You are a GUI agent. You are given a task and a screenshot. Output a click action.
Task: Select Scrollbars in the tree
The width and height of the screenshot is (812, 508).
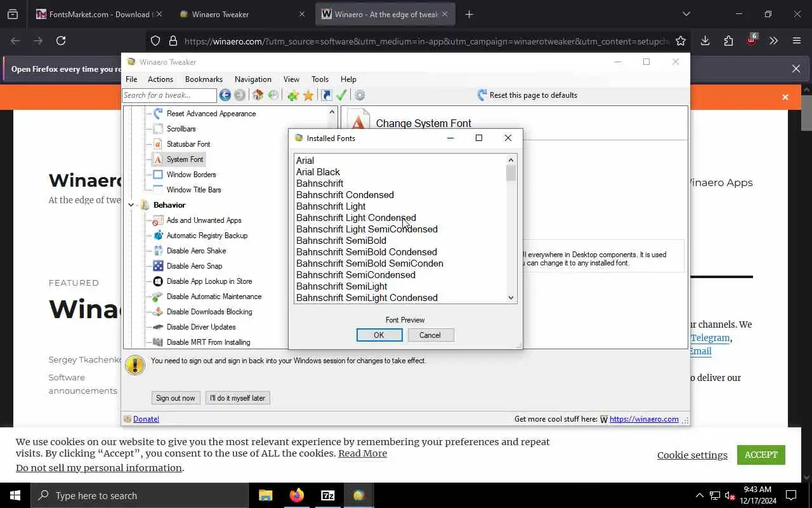coord(181,129)
